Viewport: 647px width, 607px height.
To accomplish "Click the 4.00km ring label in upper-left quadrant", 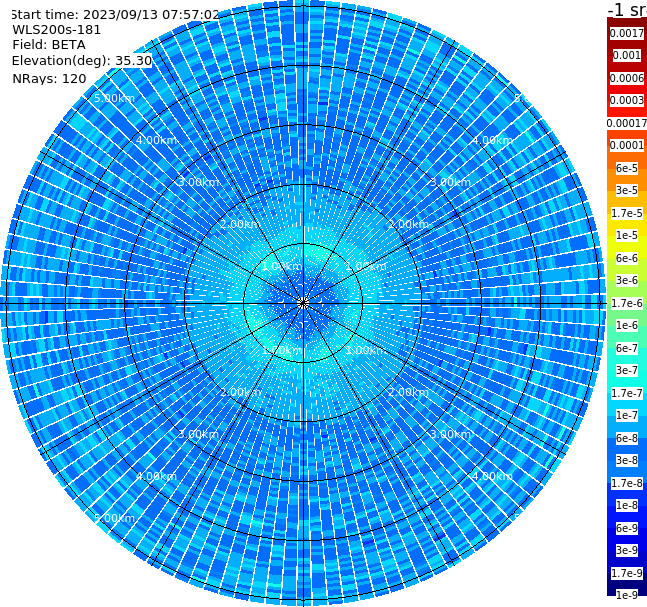I will [x=156, y=140].
